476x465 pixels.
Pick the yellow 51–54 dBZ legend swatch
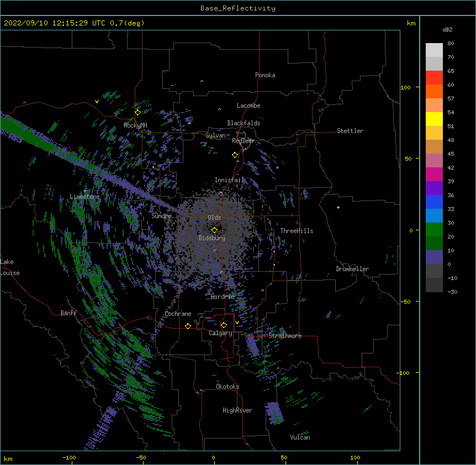point(434,119)
